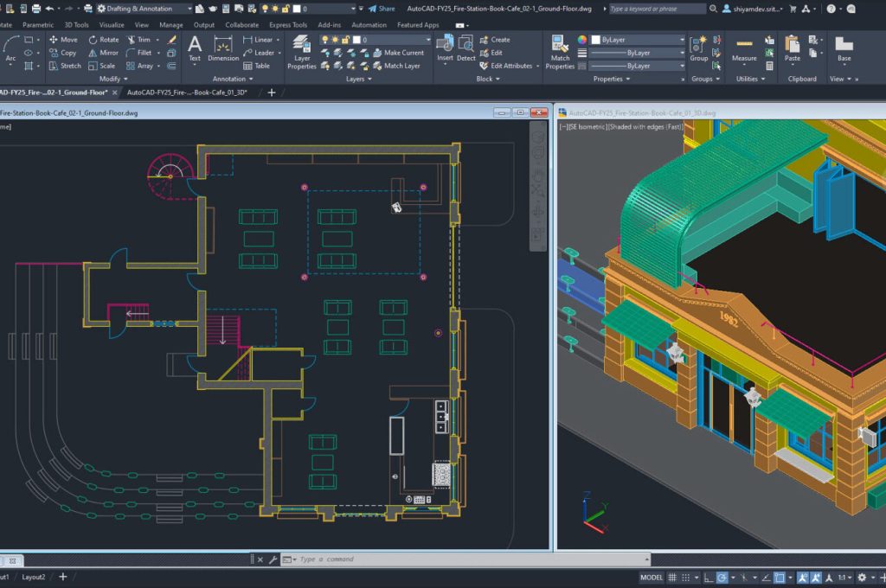
Task: Click the Detect block tool
Action: pyautogui.click(x=465, y=48)
